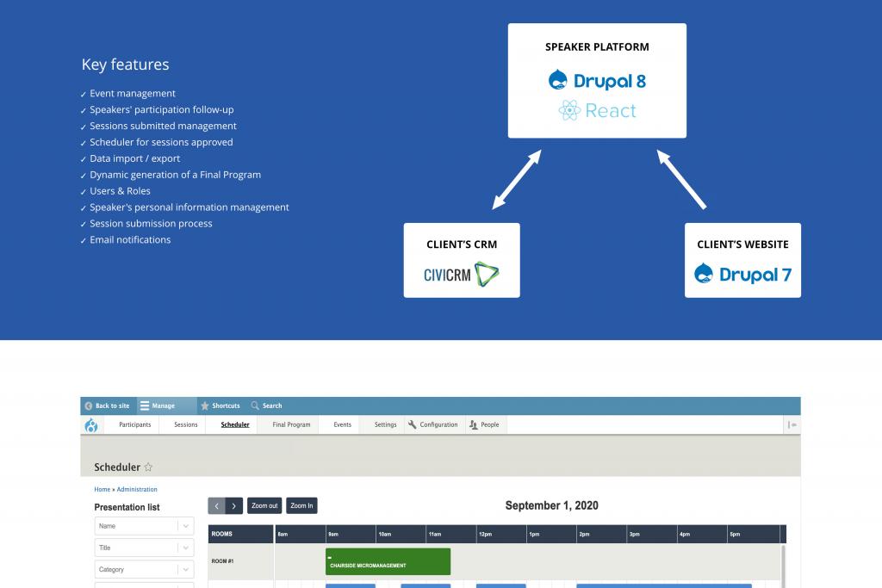The height and width of the screenshot is (588, 882).
Task: Star the Scheduler page as a shortcut
Action: click(x=148, y=467)
